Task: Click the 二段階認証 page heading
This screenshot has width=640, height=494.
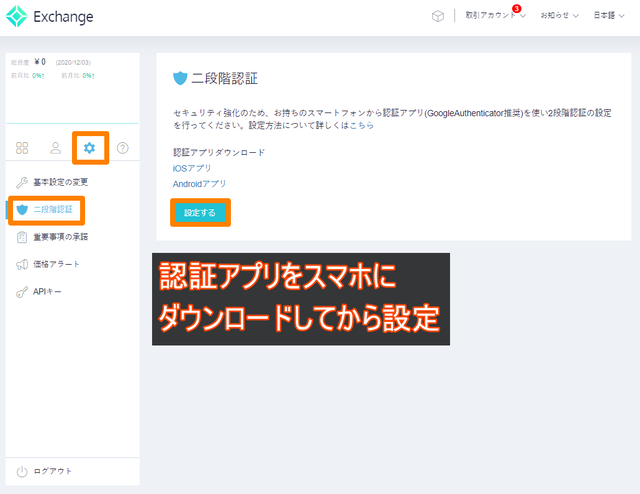Action: coord(224,78)
